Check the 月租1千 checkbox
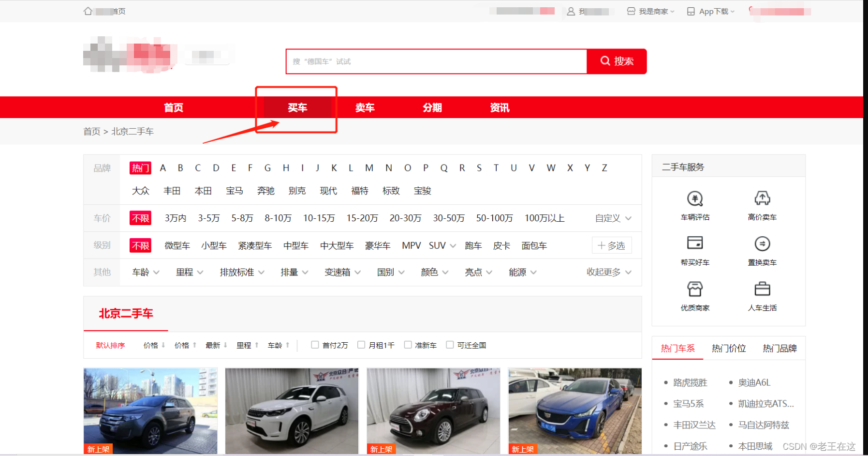Image resolution: width=868 pixels, height=456 pixels. click(361, 345)
